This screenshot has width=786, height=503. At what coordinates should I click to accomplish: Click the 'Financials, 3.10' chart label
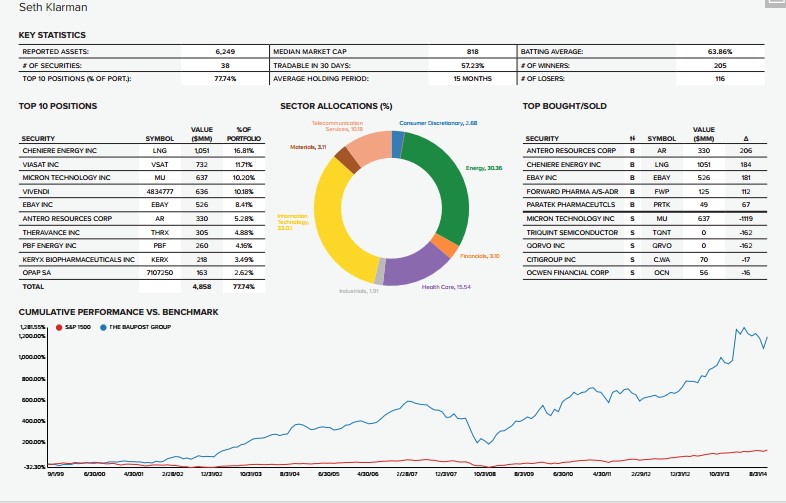coord(479,256)
